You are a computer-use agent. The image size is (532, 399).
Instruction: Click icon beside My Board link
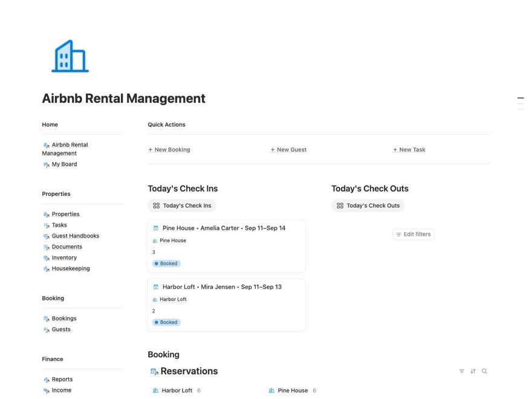click(x=46, y=164)
